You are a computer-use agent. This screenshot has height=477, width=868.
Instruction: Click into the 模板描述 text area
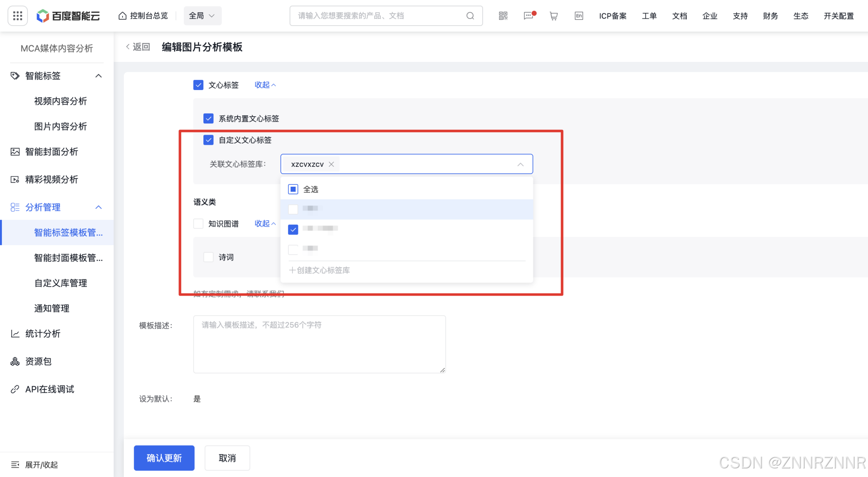click(319, 344)
